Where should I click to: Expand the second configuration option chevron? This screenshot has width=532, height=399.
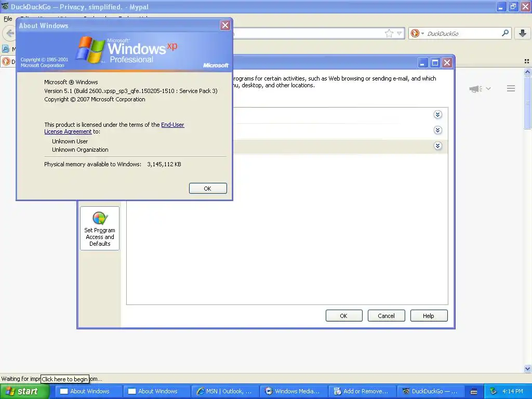point(437,130)
